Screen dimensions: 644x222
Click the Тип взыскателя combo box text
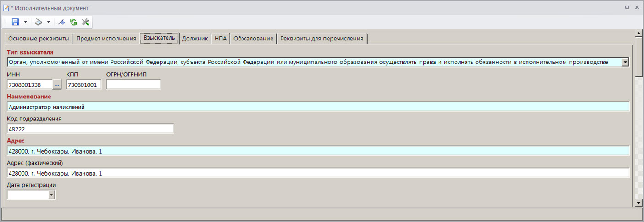pos(314,63)
